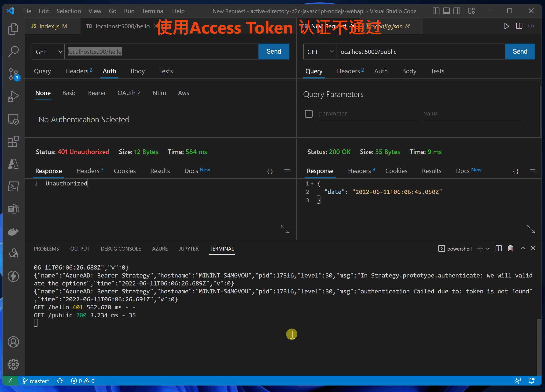Open the Terminal menu
545x392 pixels.
pyautogui.click(x=153, y=11)
